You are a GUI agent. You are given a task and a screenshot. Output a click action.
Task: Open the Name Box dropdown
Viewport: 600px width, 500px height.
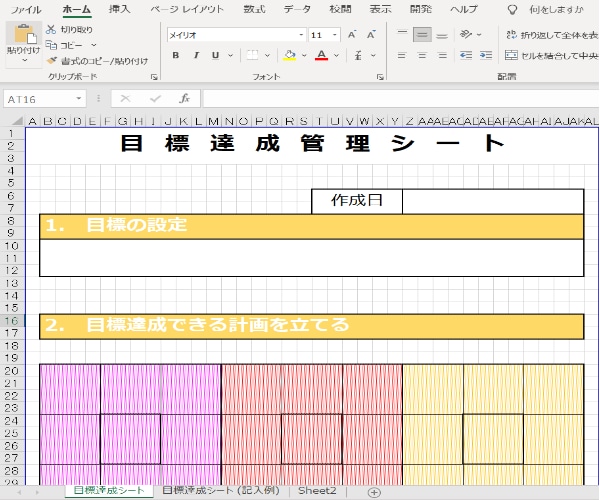pos(78,99)
